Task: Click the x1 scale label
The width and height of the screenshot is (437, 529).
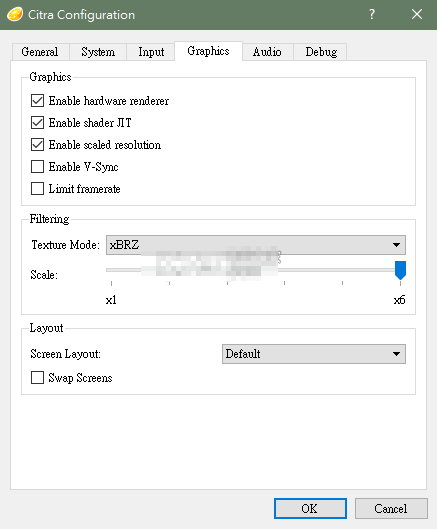Action: tap(111, 300)
